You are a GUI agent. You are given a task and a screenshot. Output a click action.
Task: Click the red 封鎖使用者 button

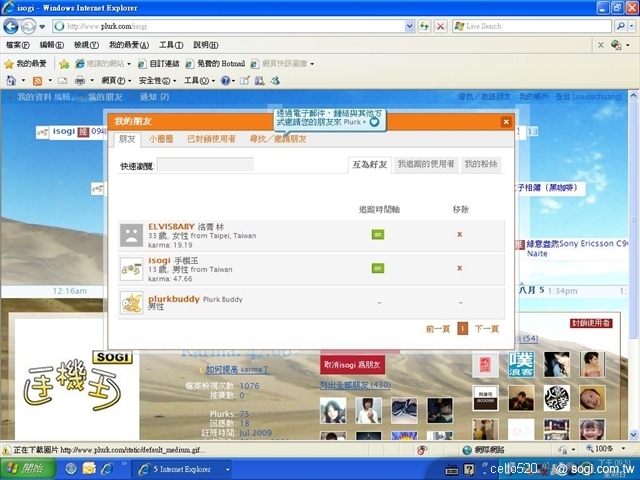tap(591, 323)
